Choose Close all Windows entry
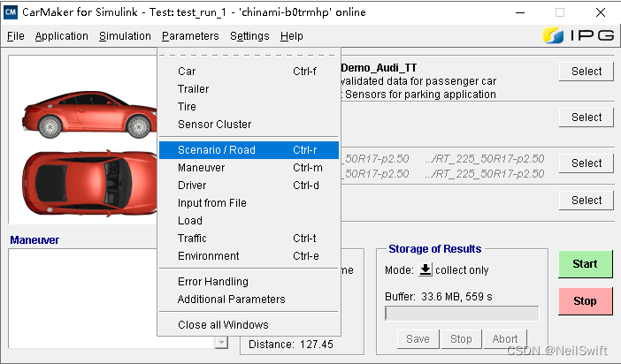Screen dimensions: 621x364 click(x=249, y=325)
